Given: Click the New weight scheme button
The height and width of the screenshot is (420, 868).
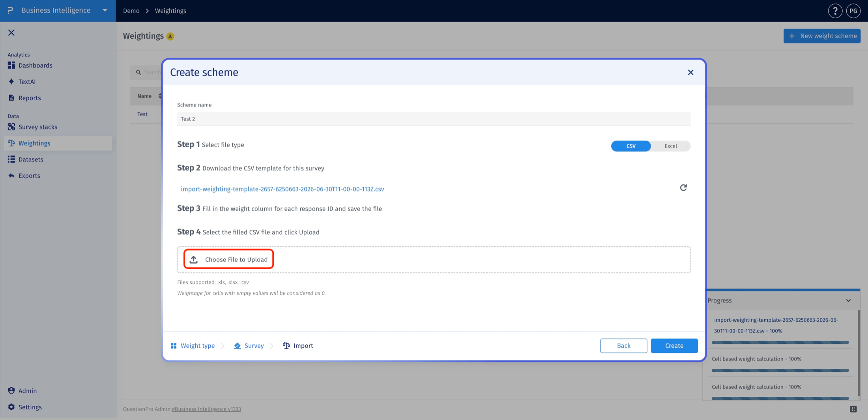Looking at the screenshot, I should (x=822, y=36).
